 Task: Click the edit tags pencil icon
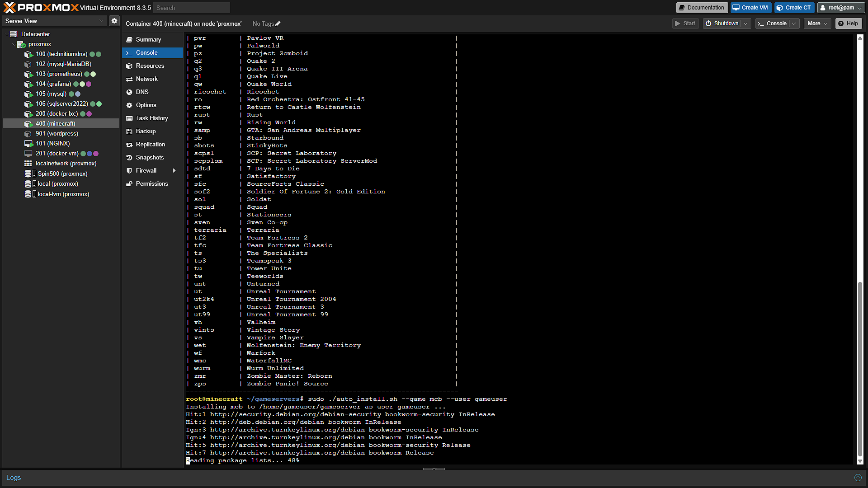click(x=278, y=24)
